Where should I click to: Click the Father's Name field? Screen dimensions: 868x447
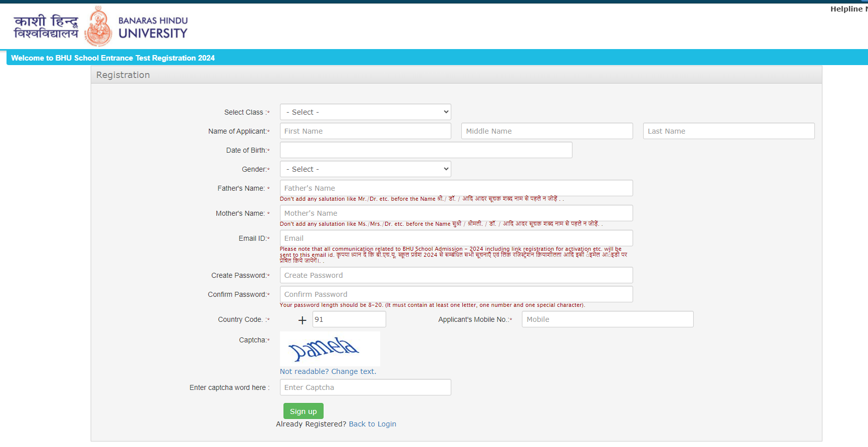click(456, 188)
